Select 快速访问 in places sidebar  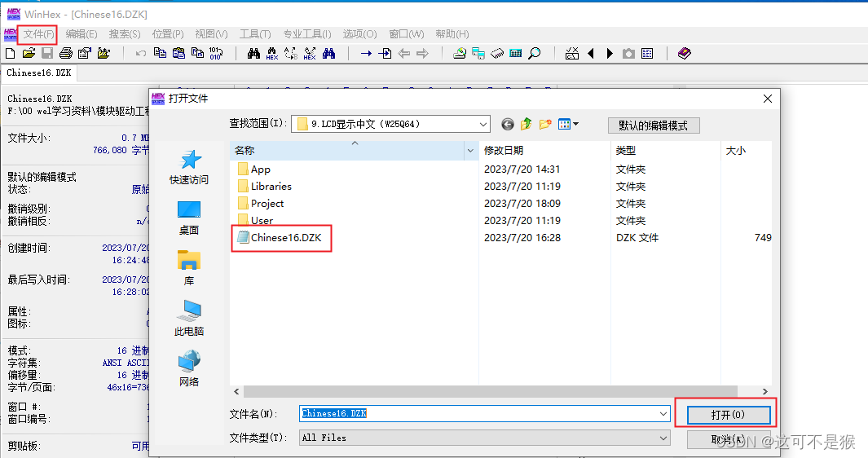point(189,167)
